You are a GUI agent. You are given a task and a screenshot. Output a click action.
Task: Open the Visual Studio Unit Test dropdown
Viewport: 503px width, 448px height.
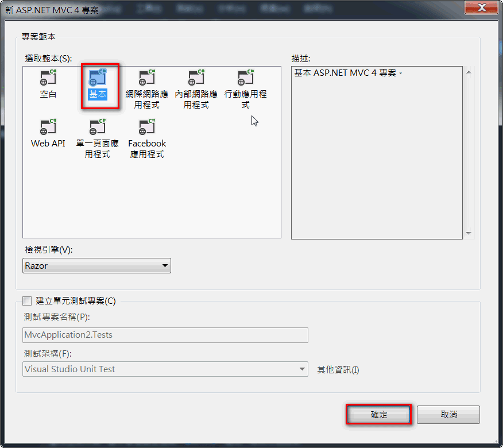pos(165,369)
